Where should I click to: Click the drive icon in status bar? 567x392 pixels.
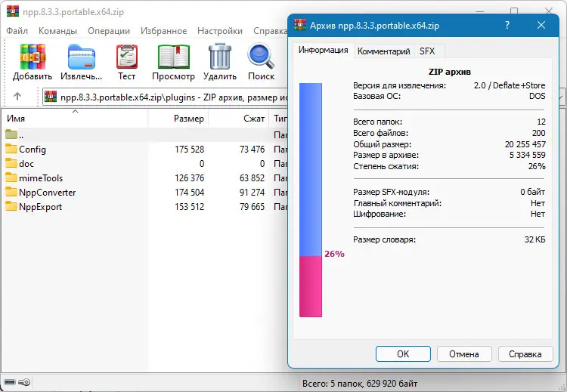click(10, 382)
